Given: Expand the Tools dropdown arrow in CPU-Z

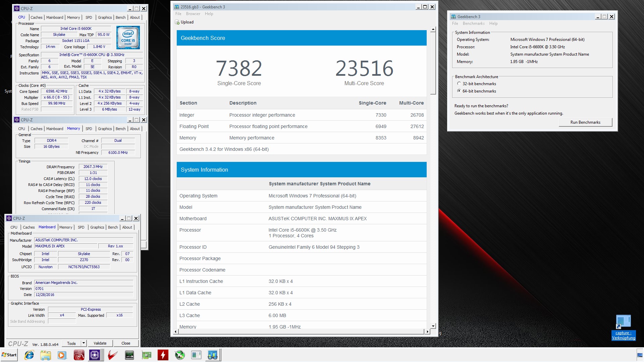Looking at the screenshot, I should (x=84, y=343).
